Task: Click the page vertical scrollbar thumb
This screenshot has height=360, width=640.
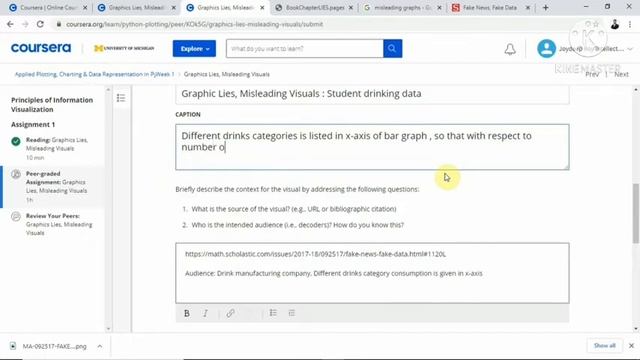Action: pos(636,213)
